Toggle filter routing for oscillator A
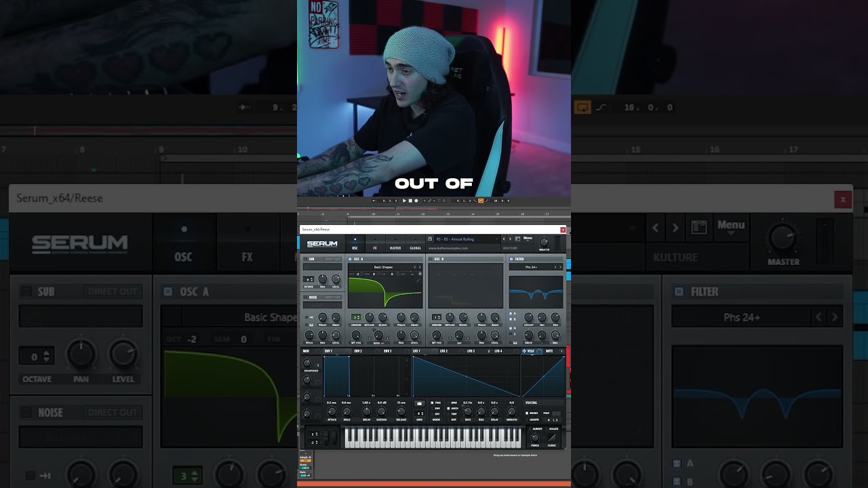This screenshot has height=488, width=868. click(511, 313)
